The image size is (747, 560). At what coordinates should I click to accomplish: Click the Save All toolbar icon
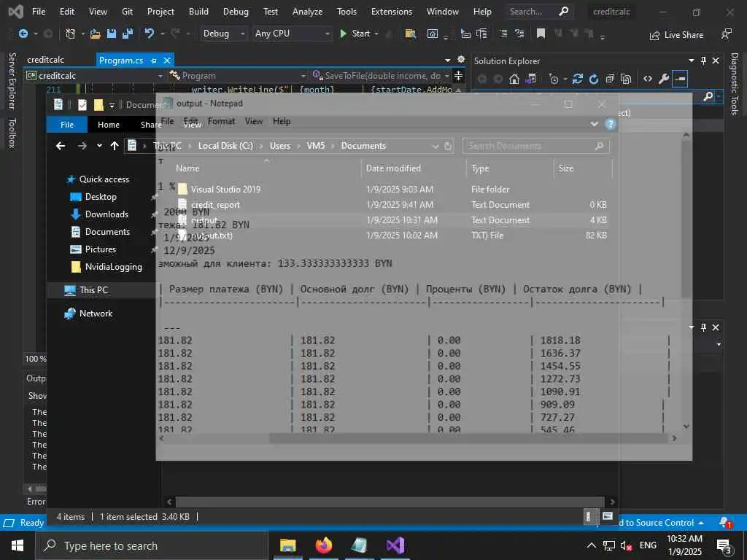(128, 34)
